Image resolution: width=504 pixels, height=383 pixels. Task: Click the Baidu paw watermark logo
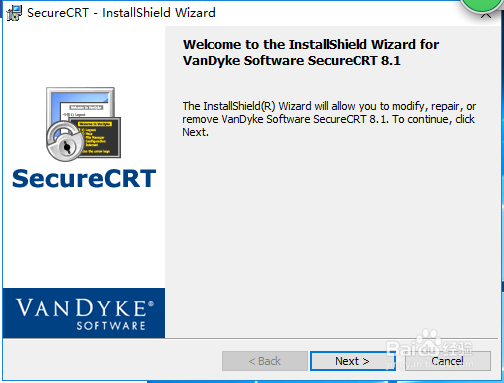pos(429,343)
